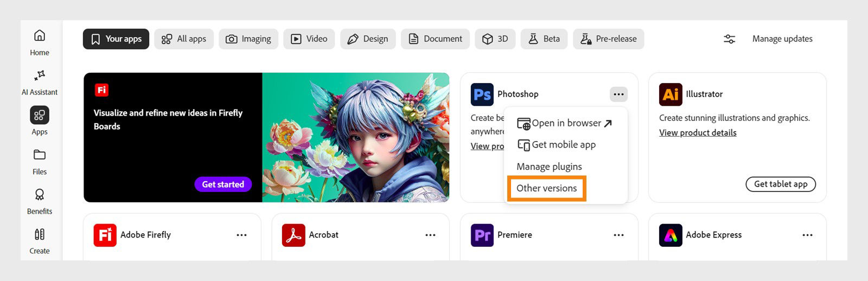868x281 pixels.
Task: Open the Adobe Express more options menu
Action: tap(807, 235)
